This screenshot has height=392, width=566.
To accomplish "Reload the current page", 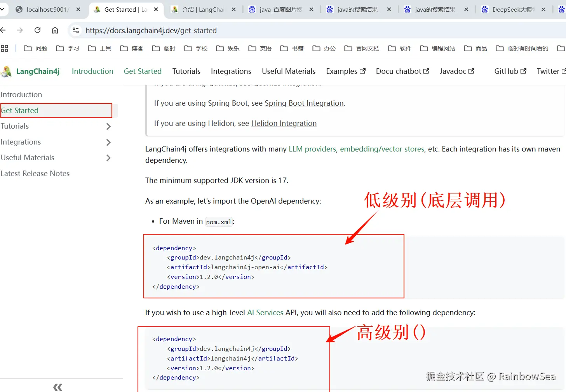I will point(38,30).
